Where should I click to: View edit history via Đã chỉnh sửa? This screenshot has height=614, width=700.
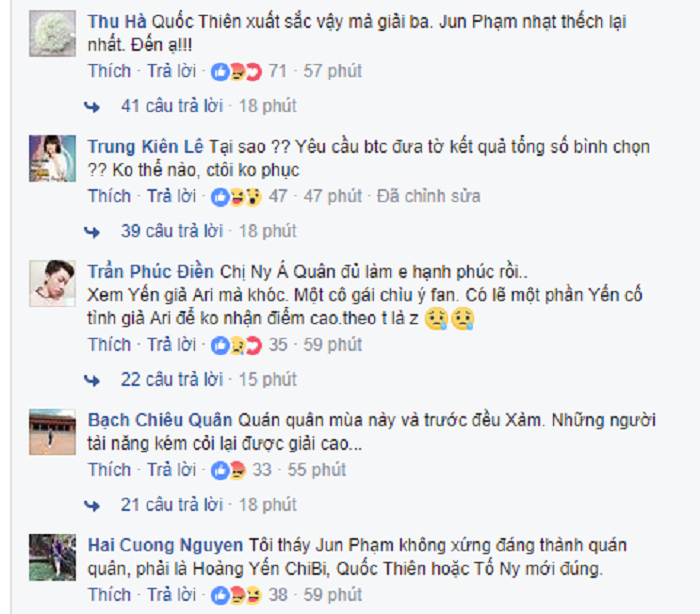[429, 196]
